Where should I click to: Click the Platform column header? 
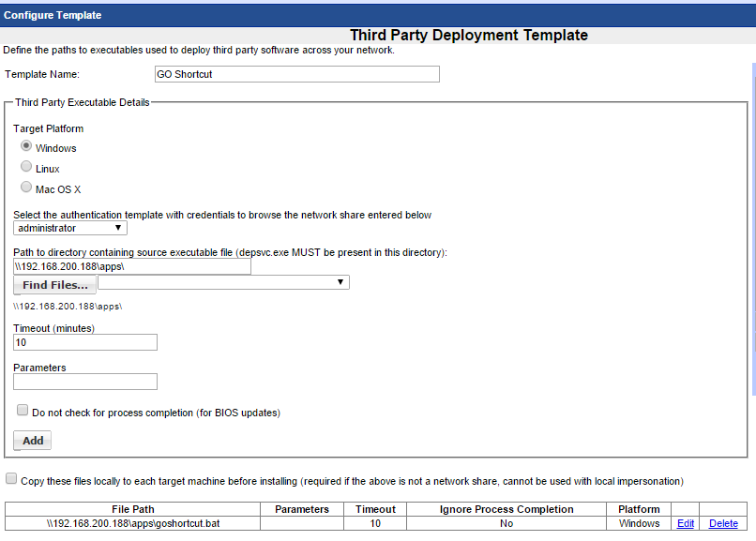(x=639, y=509)
